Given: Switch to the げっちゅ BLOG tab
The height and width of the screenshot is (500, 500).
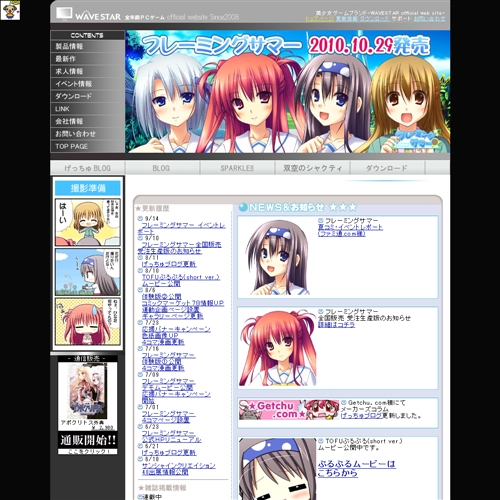Looking at the screenshot, I should [87, 168].
